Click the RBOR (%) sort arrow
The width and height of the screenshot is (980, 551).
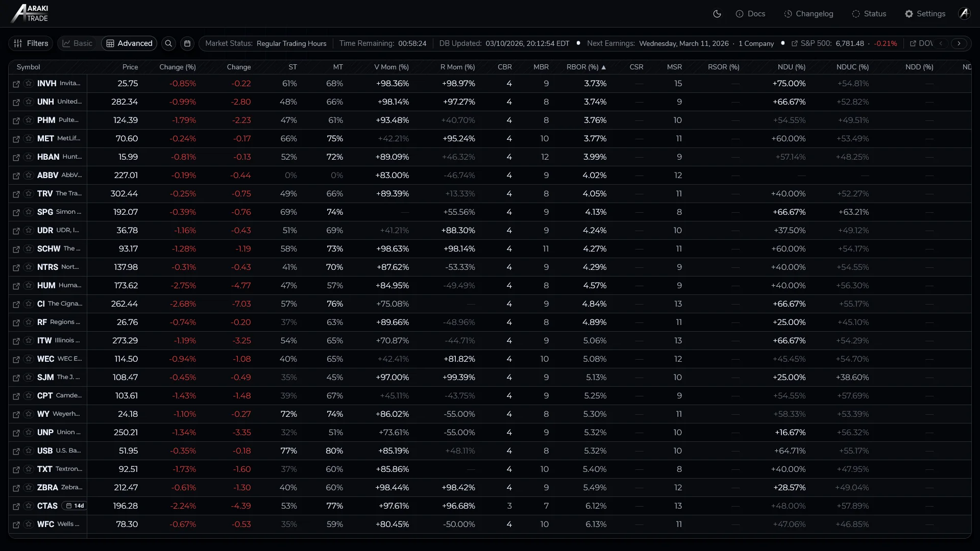(603, 67)
